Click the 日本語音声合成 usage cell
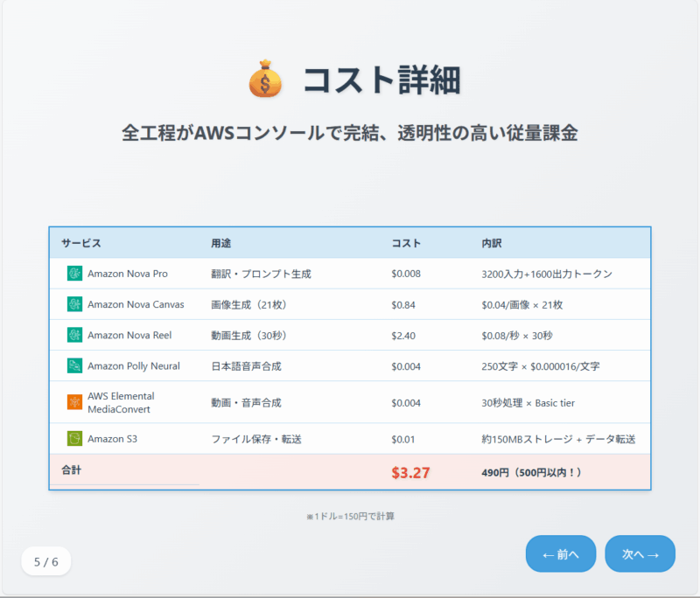Screen dimensions: 700x598 (x=246, y=366)
